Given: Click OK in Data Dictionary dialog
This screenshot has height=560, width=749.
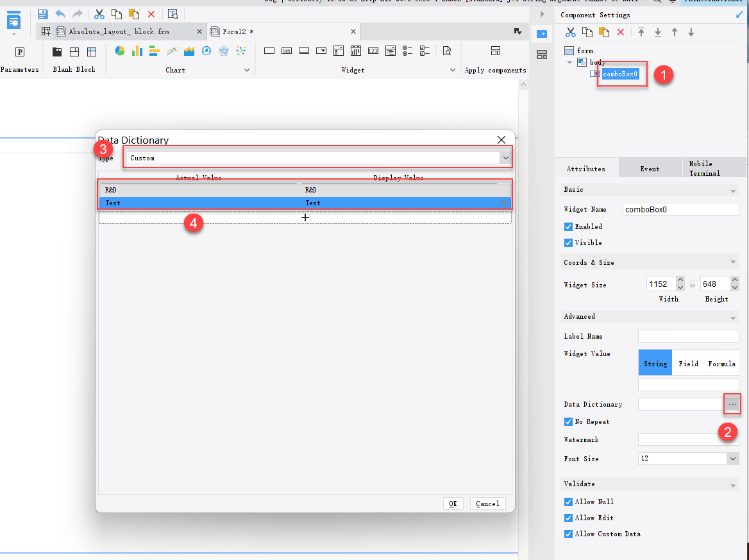Looking at the screenshot, I should pyautogui.click(x=453, y=504).
